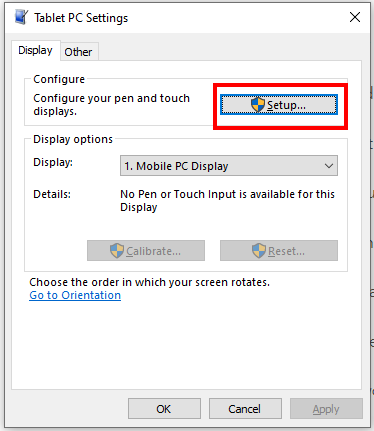This screenshot has width=374, height=431.
Task: Switch to the Other tab
Action: click(78, 52)
